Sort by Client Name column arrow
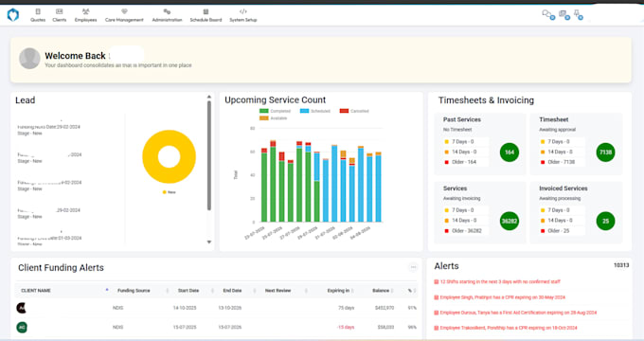Viewport: 644px width, 341px height. (107, 290)
